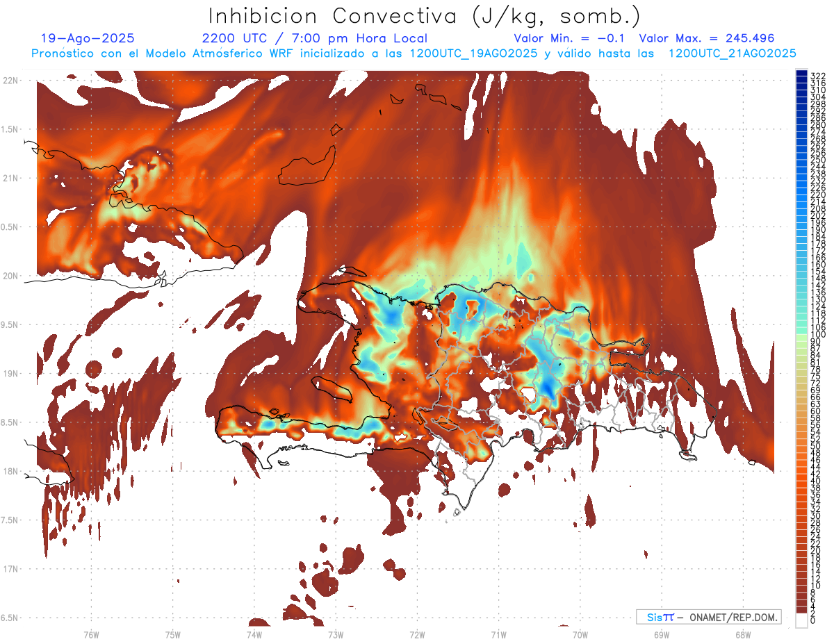Click the "0.5N" latitude label
The height and width of the screenshot is (644, 834).
10,227
